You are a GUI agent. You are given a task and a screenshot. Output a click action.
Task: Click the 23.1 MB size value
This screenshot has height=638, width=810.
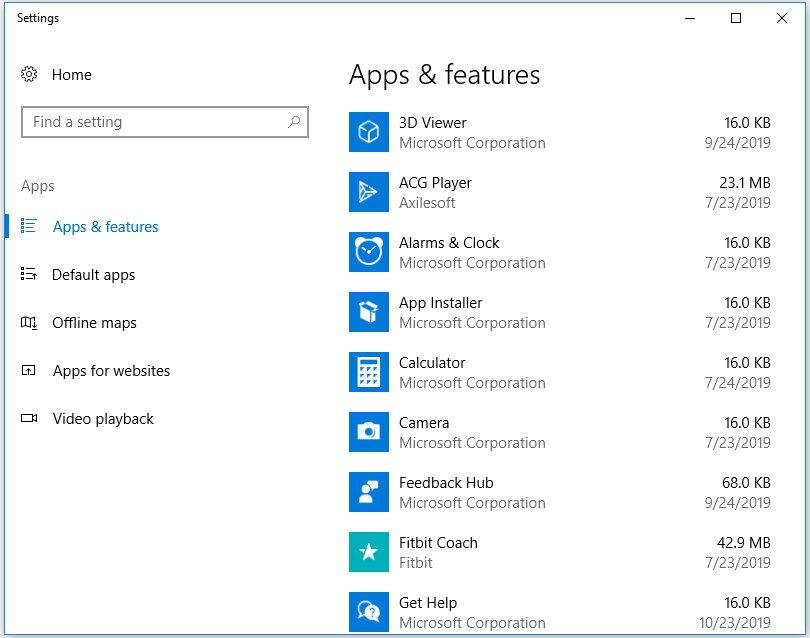(745, 183)
